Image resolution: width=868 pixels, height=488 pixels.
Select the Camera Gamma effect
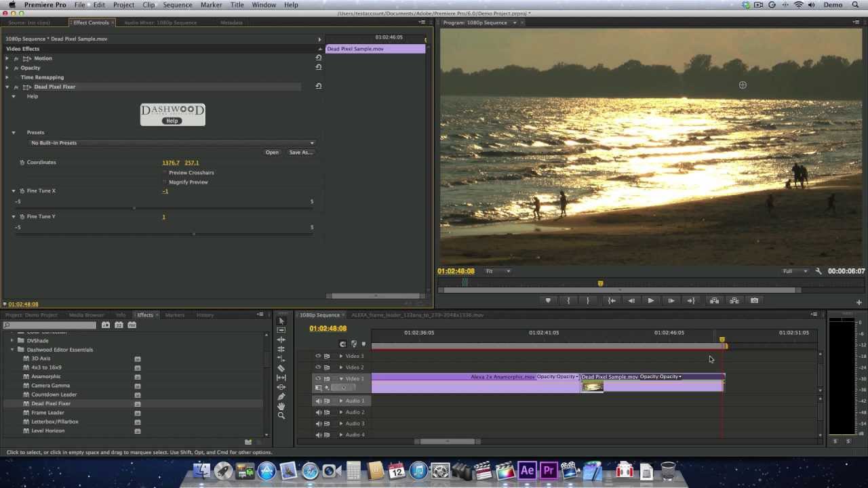(50, 386)
